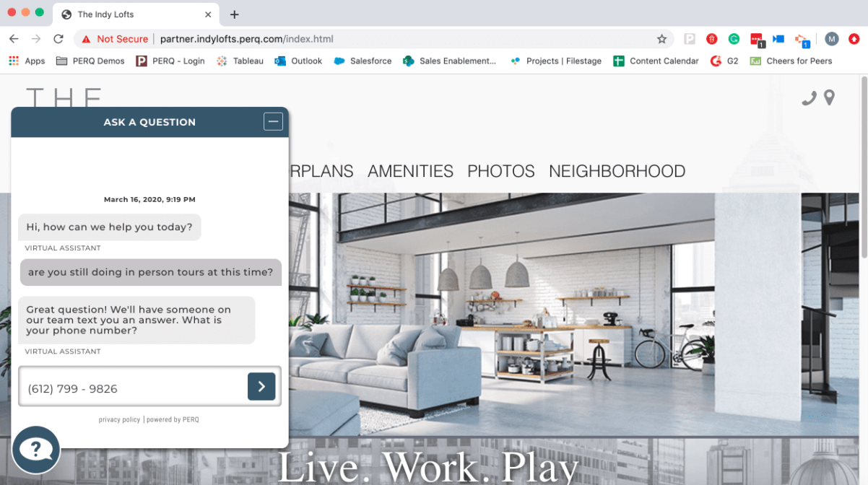868x485 pixels.
Task: Open the Content Calendar bookmark
Action: (656, 61)
